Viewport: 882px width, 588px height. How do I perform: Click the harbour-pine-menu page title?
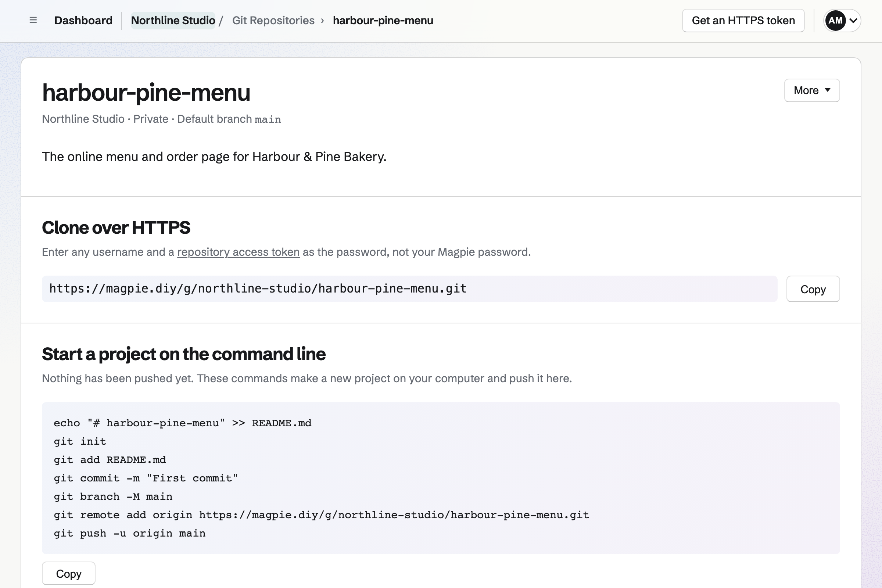pyautogui.click(x=146, y=93)
